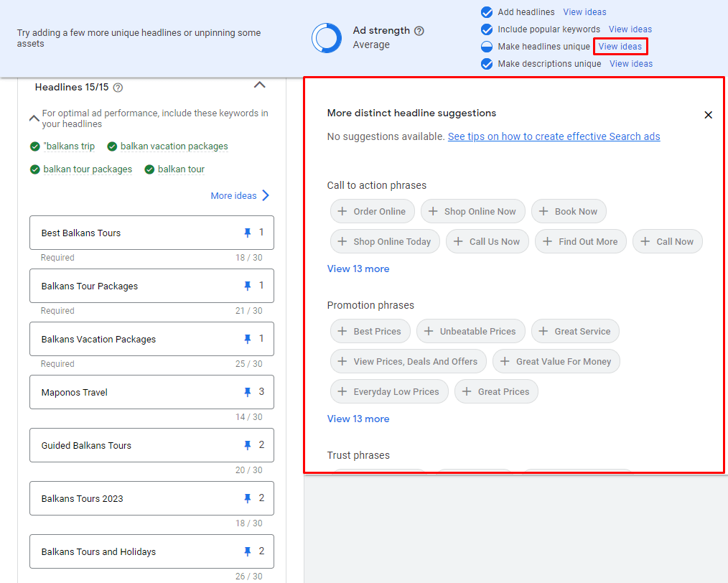This screenshot has width=728, height=583.
Task: Click View ideas for Make descriptions unique
Action: (x=631, y=64)
